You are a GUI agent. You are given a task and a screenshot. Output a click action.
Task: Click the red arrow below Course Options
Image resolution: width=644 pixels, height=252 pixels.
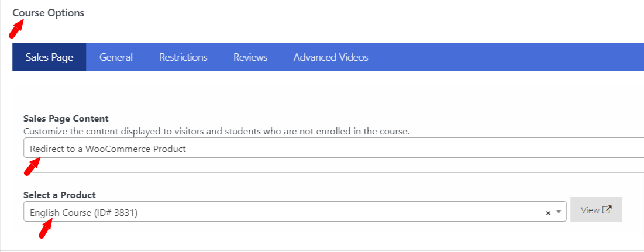(x=16, y=31)
